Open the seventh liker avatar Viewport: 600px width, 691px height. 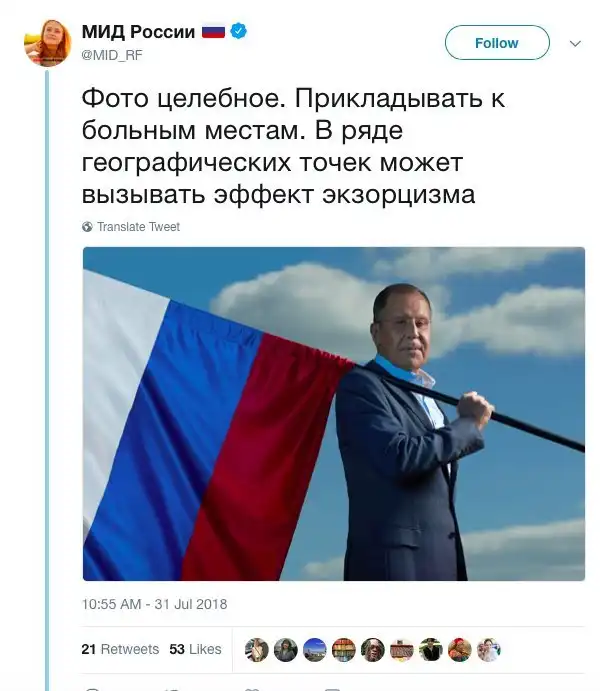tap(431, 649)
